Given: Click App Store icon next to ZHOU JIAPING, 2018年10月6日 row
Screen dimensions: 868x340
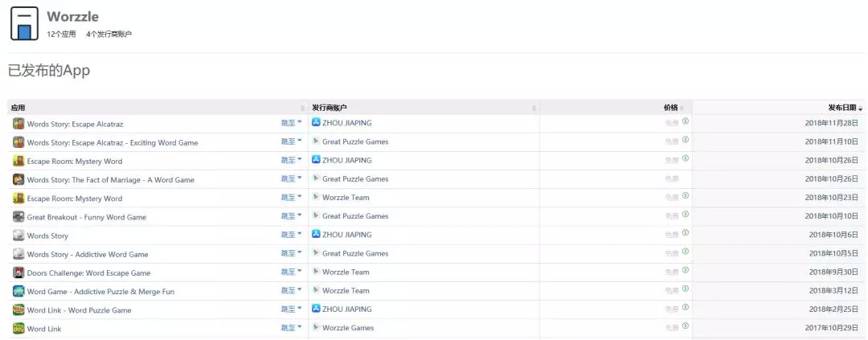Looking at the screenshot, I should pos(316,234).
